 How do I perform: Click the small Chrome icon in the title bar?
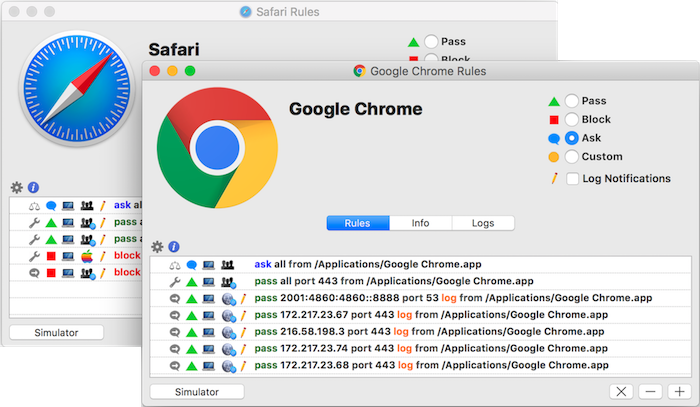pos(359,71)
